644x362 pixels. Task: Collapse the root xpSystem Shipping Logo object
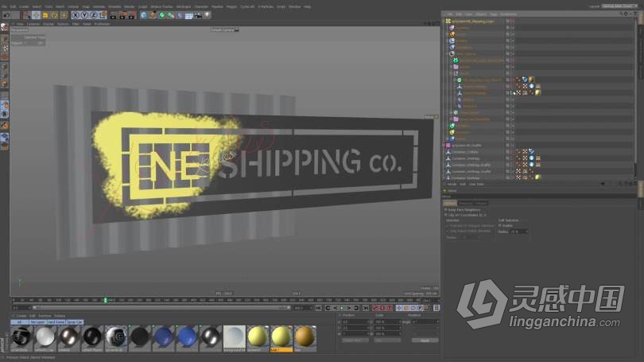[x=444, y=21]
